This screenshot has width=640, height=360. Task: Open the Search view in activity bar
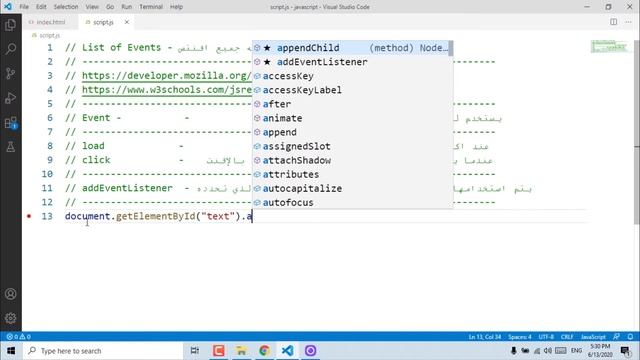coord(11,49)
